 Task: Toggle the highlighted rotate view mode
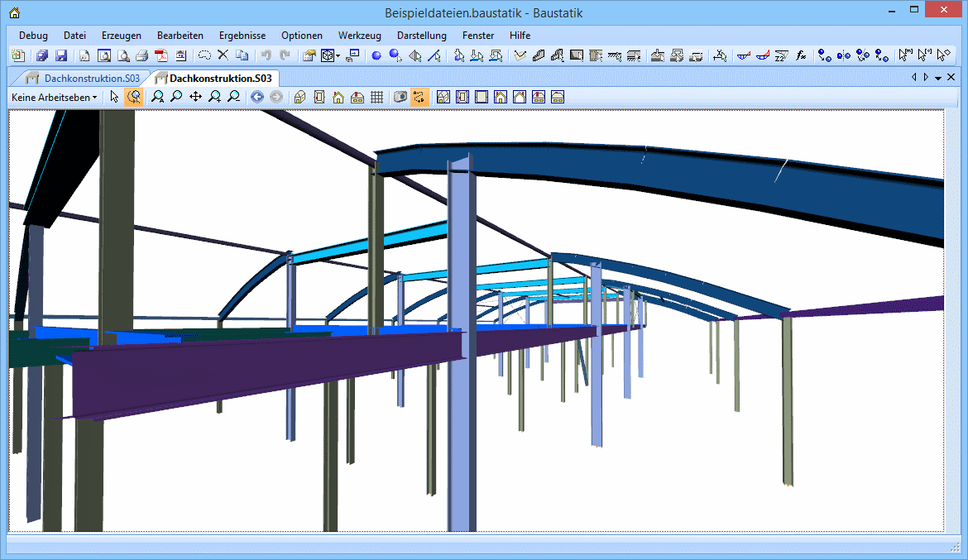[x=134, y=97]
